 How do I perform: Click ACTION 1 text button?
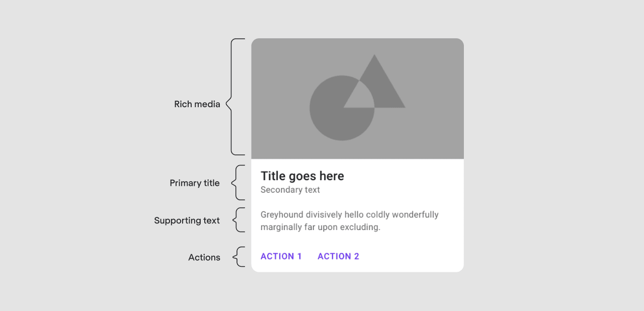click(281, 256)
